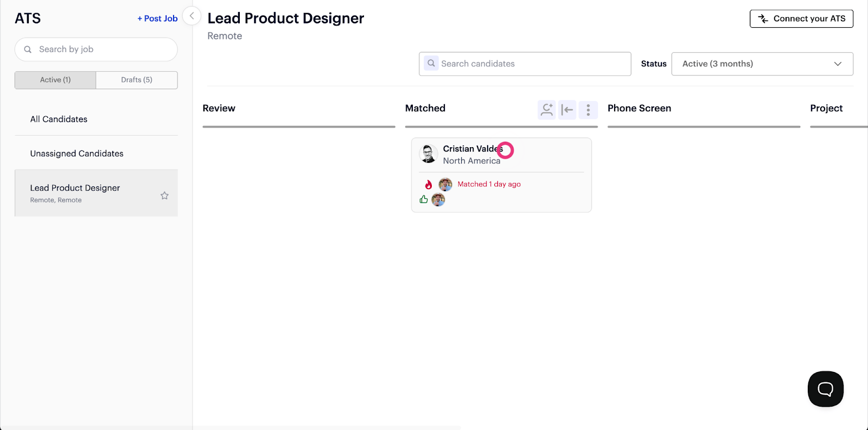Switch to the Drafts (5) tab

click(x=137, y=80)
